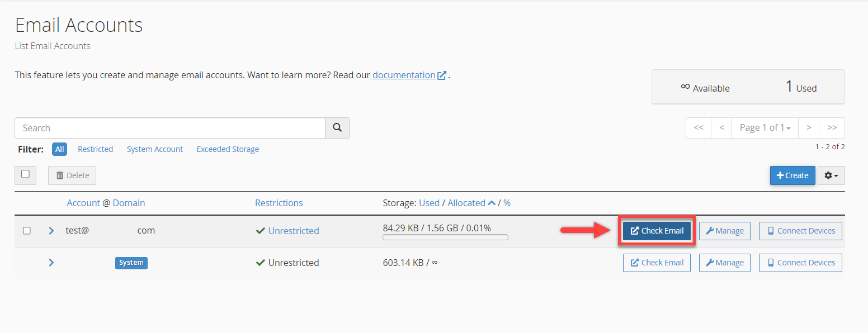
Task: Click the search magnifying glass icon
Action: tap(337, 128)
